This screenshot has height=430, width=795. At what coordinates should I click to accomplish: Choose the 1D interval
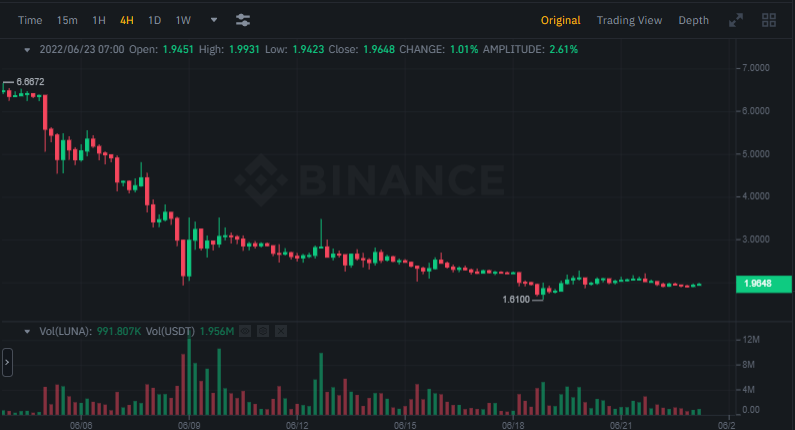pyautogui.click(x=154, y=20)
